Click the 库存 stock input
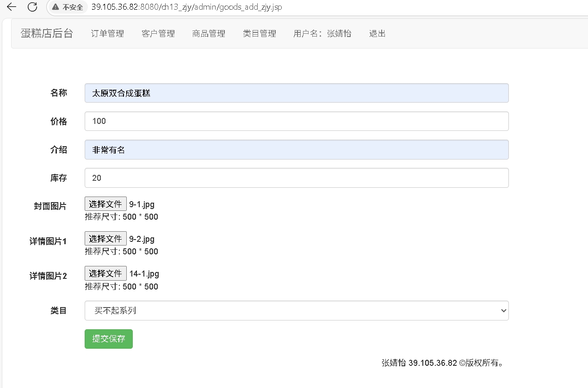 [297, 178]
